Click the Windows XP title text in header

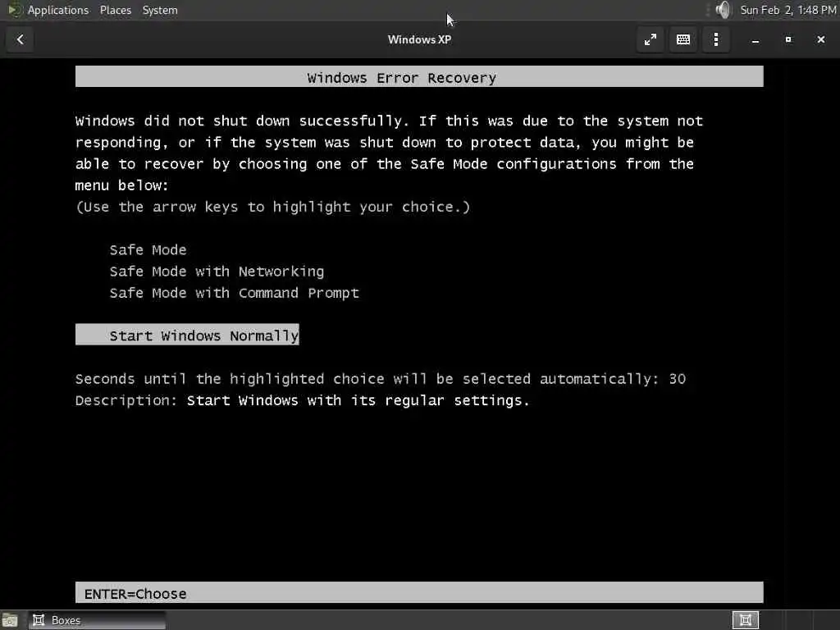419,39
